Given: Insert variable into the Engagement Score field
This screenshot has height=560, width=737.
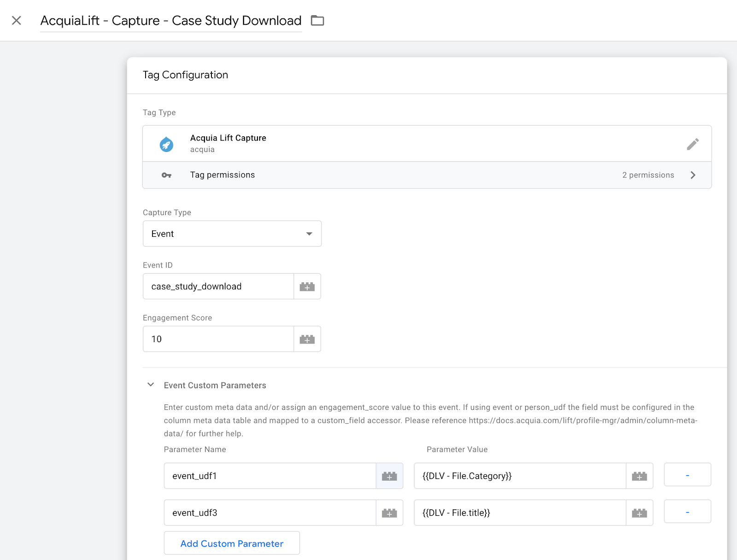Looking at the screenshot, I should click(307, 339).
